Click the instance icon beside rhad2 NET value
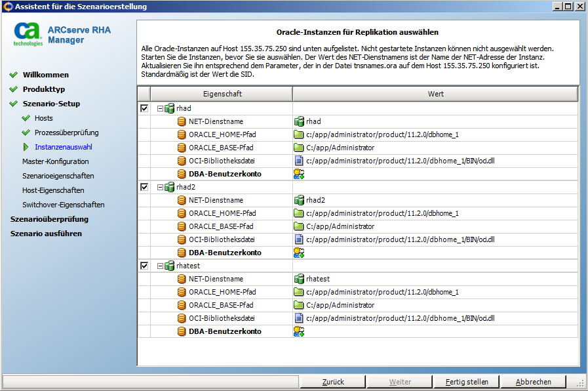 (300, 200)
